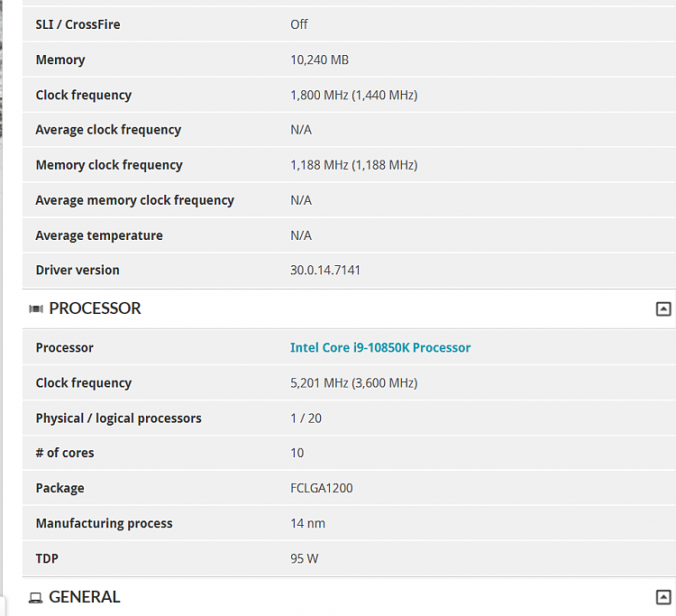Select the SLI / CrossFire value Off
676x616 pixels.
298,24
